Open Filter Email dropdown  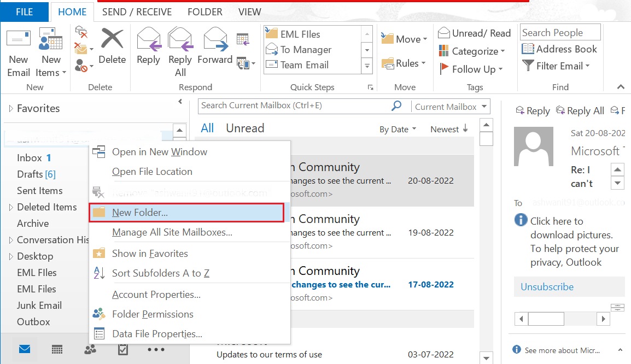point(556,66)
